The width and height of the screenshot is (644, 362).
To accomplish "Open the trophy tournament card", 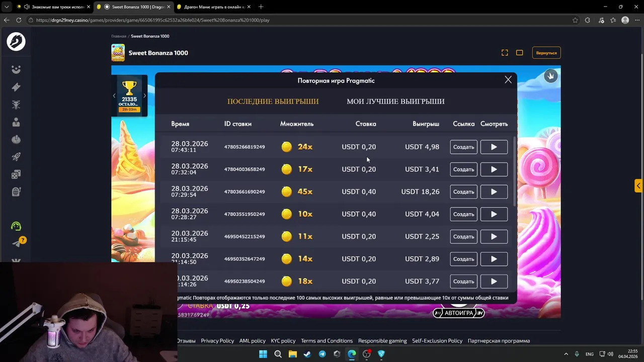I will pyautogui.click(x=129, y=96).
